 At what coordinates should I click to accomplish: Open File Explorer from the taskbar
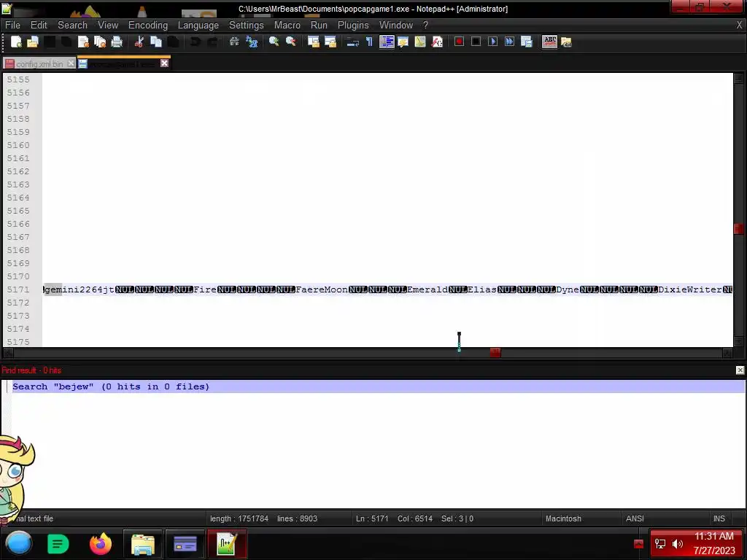143,544
